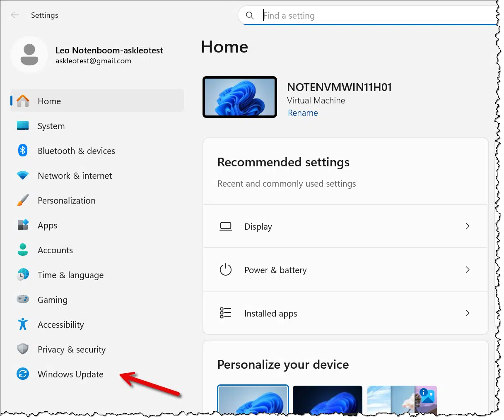The image size is (504, 420).
Task: Click the Gaming controller icon
Action: pos(23,299)
